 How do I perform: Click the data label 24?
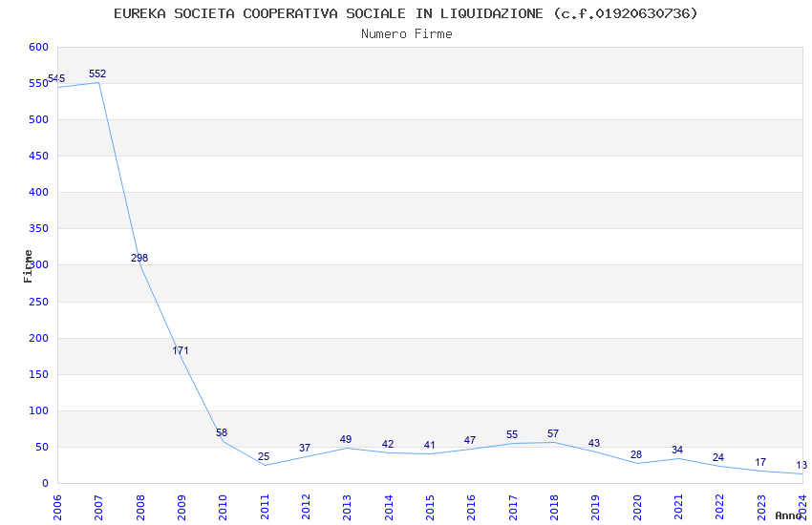tap(718, 457)
